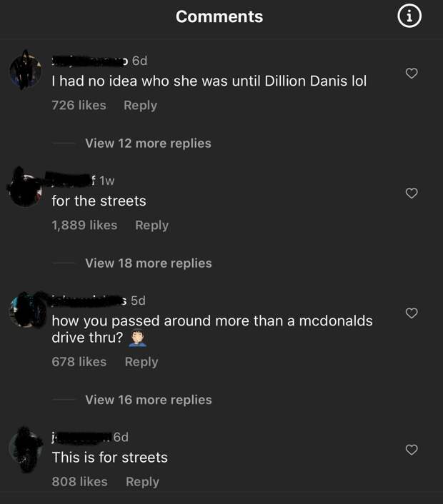Expand View 12 more replies

coord(148,143)
